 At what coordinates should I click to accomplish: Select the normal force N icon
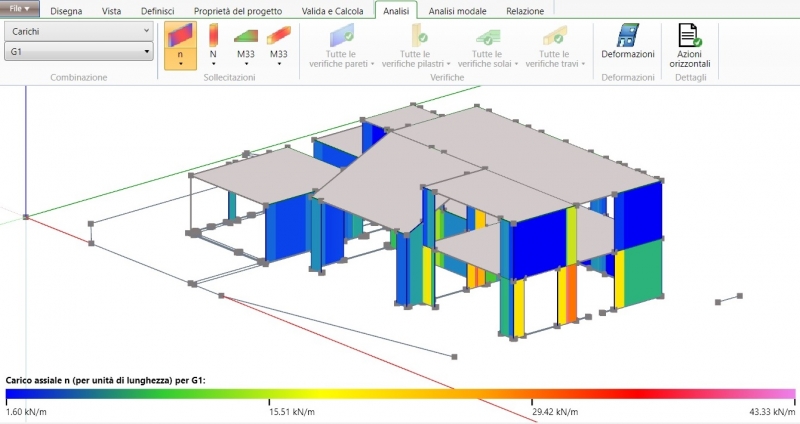(x=213, y=35)
